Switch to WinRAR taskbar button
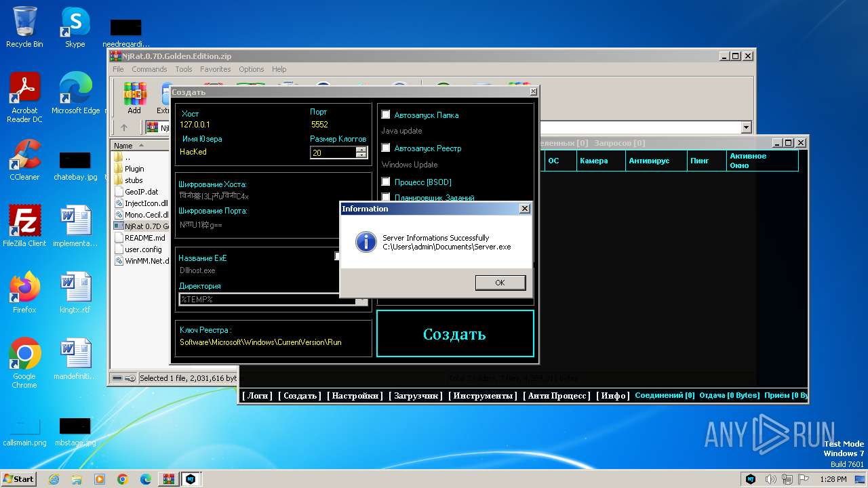 (x=168, y=479)
